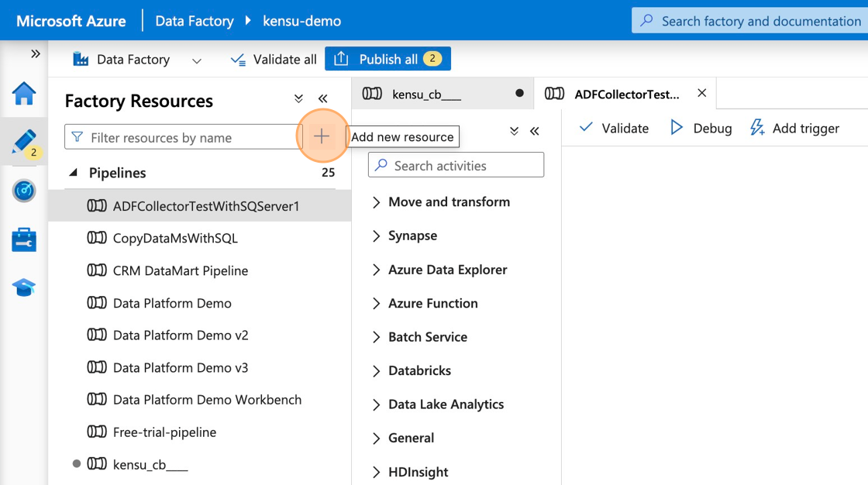Click Add trigger

[794, 128]
